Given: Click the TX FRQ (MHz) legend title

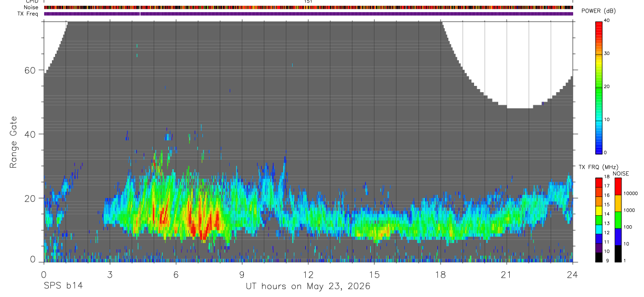Looking at the screenshot, I should coord(598,167).
